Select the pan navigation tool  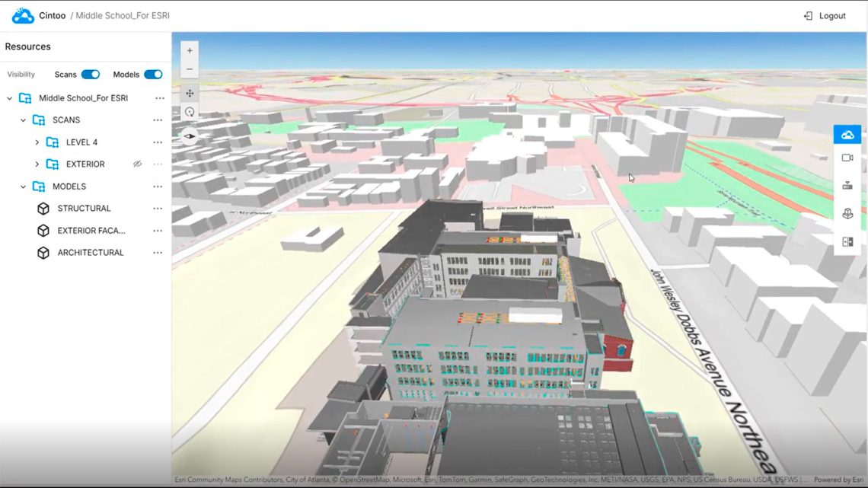tap(189, 93)
